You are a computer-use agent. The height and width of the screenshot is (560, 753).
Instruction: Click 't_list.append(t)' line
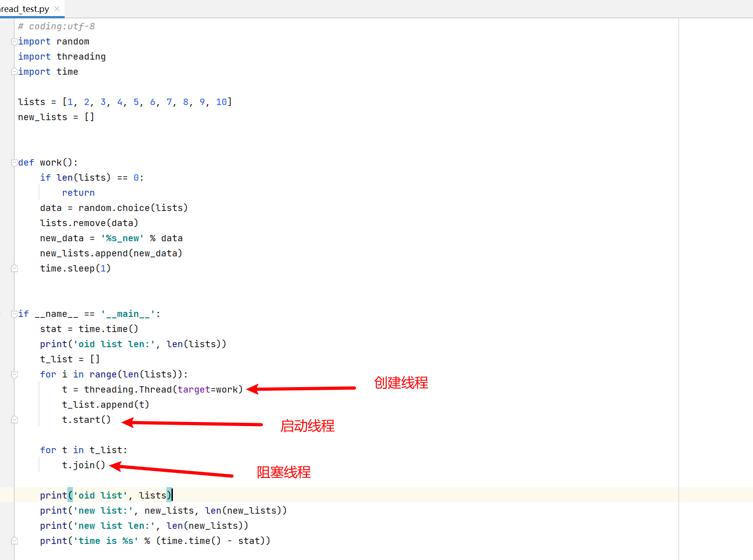106,405
